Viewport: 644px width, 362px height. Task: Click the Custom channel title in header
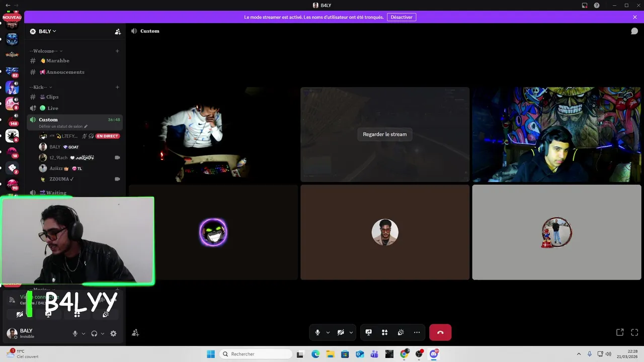point(150,31)
